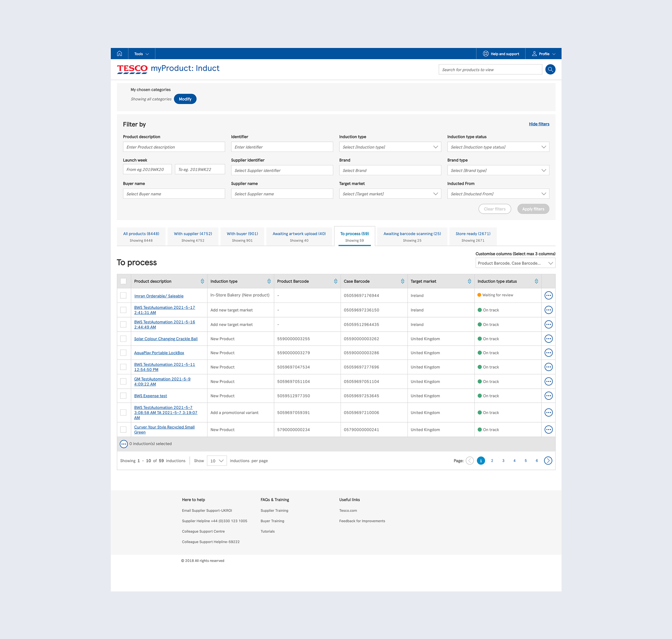Sort the Case Barcode column
This screenshot has height=639, width=672.
pos(402,281)
